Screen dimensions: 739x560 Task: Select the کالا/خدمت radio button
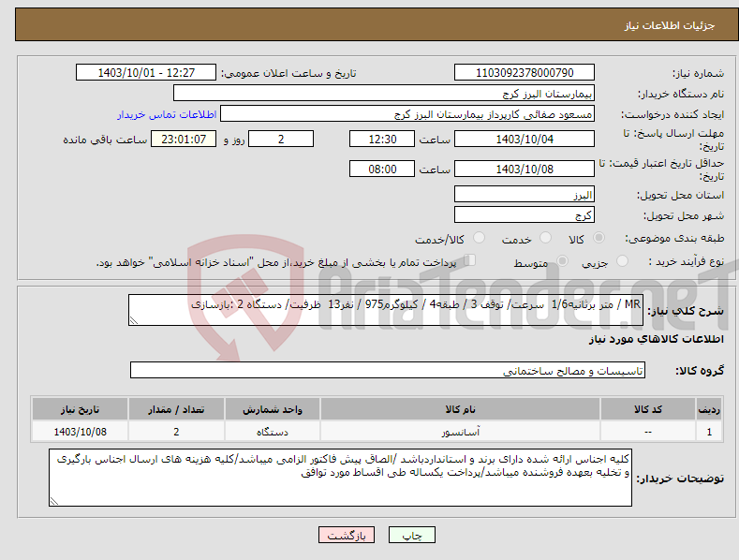pyautogui.click(x=479, y=238)
